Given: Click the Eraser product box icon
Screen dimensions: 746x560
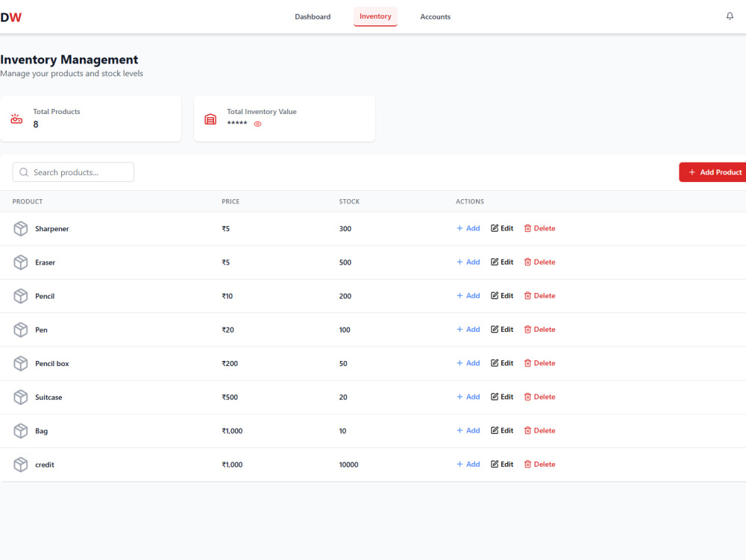Looking at the screenshot, I should pyautogui.click(x=20, y=262).
